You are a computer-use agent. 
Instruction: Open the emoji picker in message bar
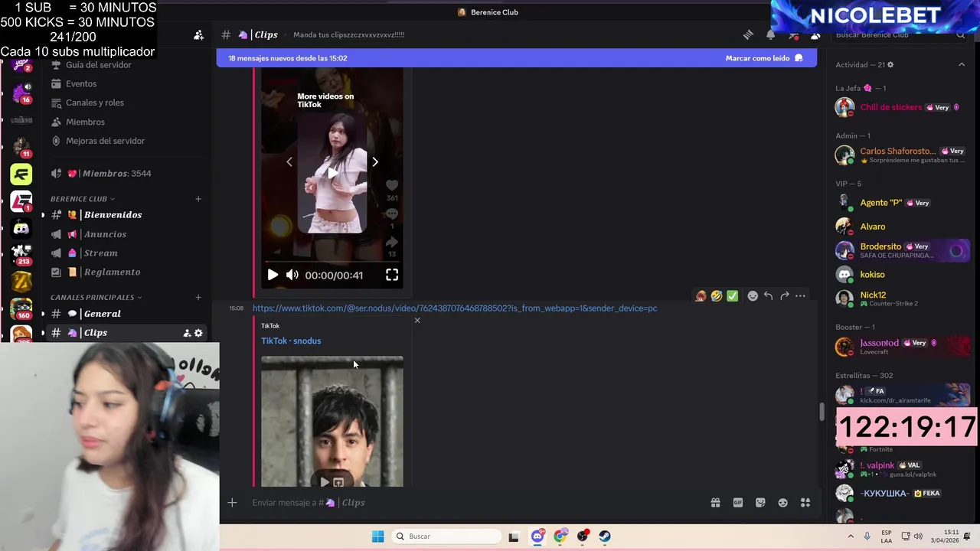click(x=782, y=503)
